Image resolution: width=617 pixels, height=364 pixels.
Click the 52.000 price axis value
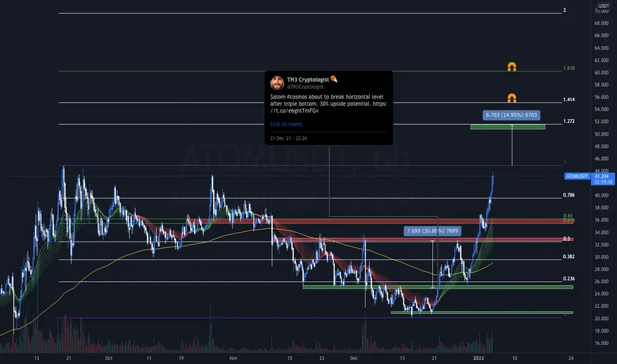[x=601, y=122]
